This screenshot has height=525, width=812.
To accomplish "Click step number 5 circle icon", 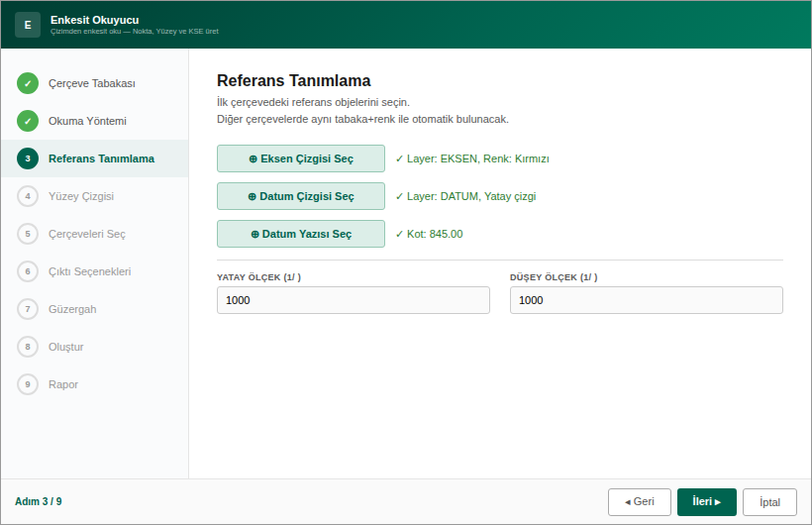I will tap(28, 234).
